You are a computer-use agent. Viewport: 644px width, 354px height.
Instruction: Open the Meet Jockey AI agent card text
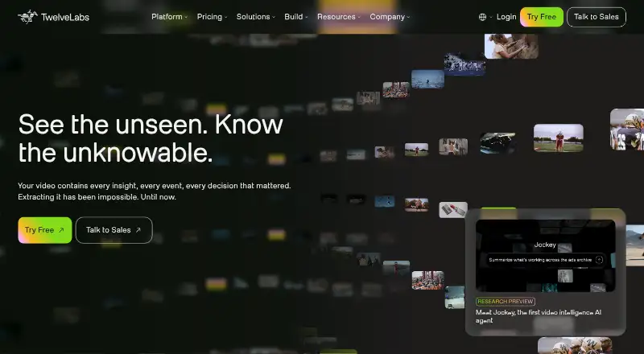click(538, 316)
